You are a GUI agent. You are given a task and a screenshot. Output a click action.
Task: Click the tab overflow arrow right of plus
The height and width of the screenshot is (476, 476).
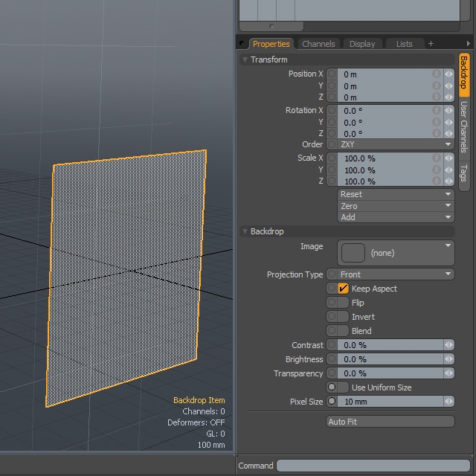pos(468,44)
